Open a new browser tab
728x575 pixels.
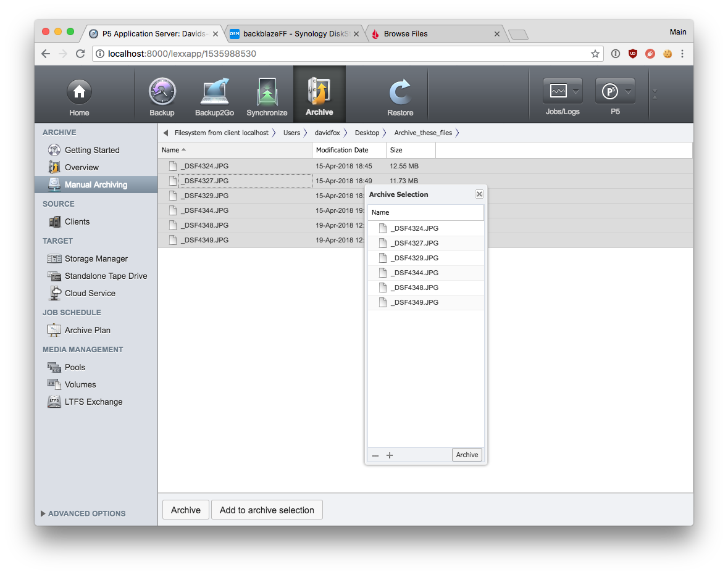click(518, 35)
